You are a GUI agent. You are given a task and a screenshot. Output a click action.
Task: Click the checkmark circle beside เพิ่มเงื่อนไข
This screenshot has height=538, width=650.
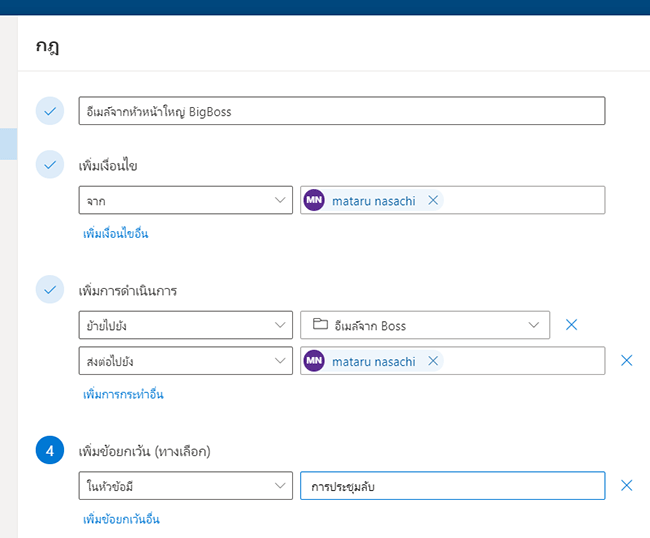tap(50, 165)
